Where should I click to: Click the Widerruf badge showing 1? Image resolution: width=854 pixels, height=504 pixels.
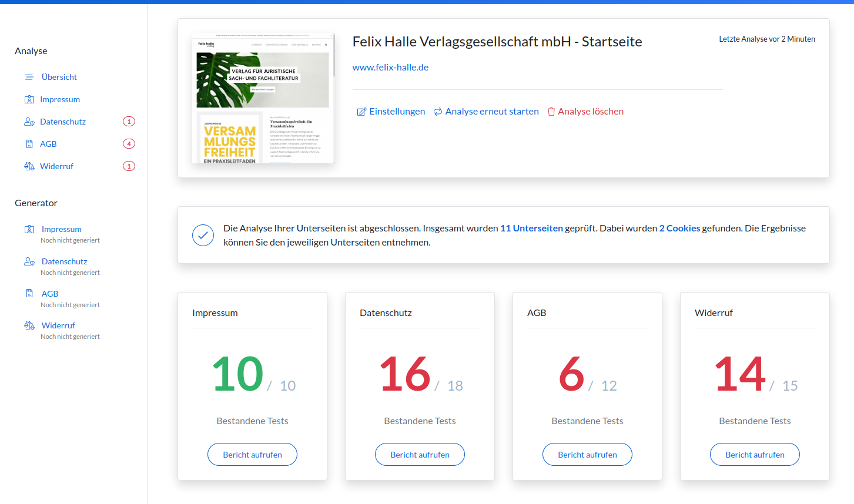(x=129, y=166)
